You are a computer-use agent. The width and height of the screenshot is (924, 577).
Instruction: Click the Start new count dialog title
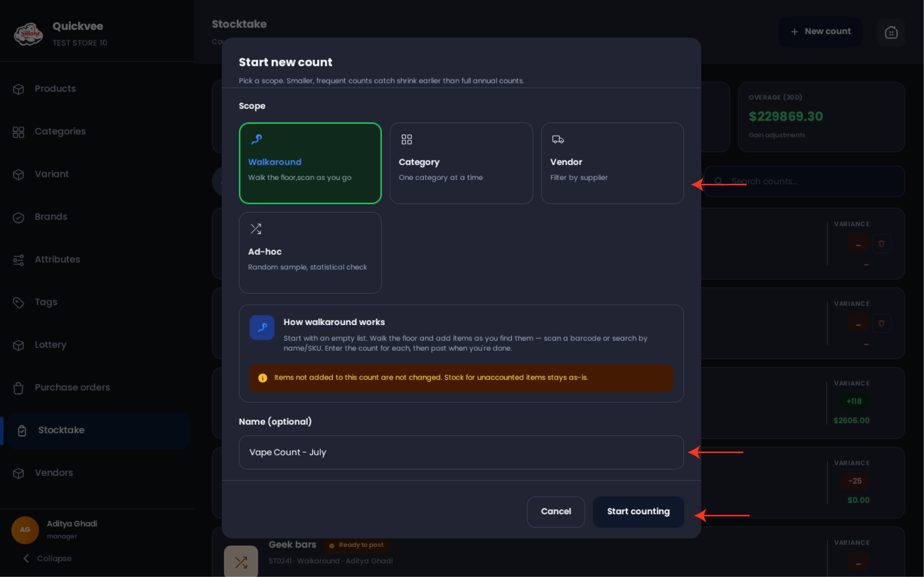[x=285, y=62]
